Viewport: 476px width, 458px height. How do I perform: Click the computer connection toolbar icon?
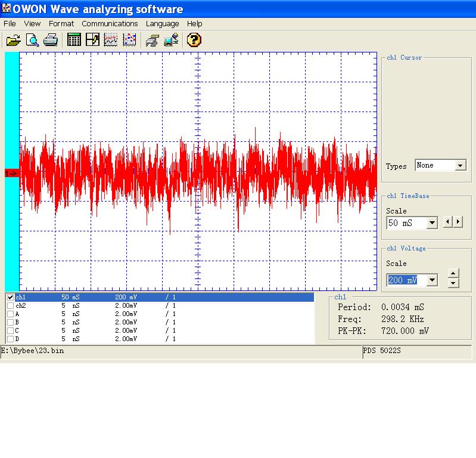click(x=171, y=40)
